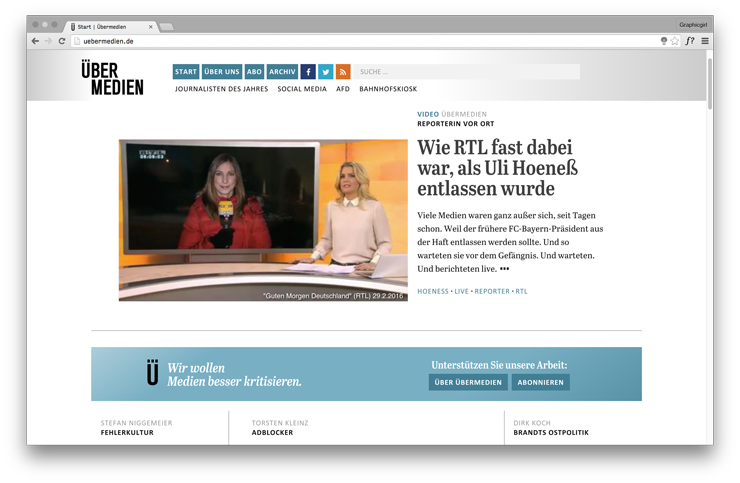
Task: Open the AFD topic link
Action: (343, 89)
